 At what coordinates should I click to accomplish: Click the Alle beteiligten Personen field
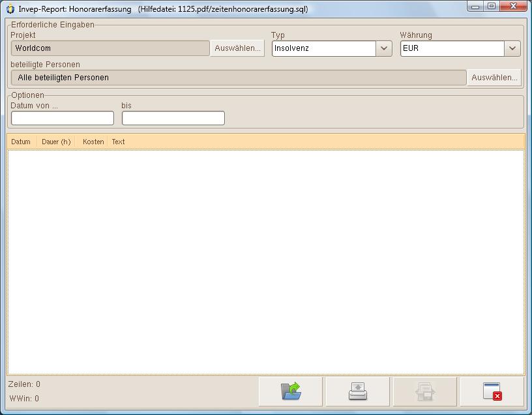(x=239, y=78)
